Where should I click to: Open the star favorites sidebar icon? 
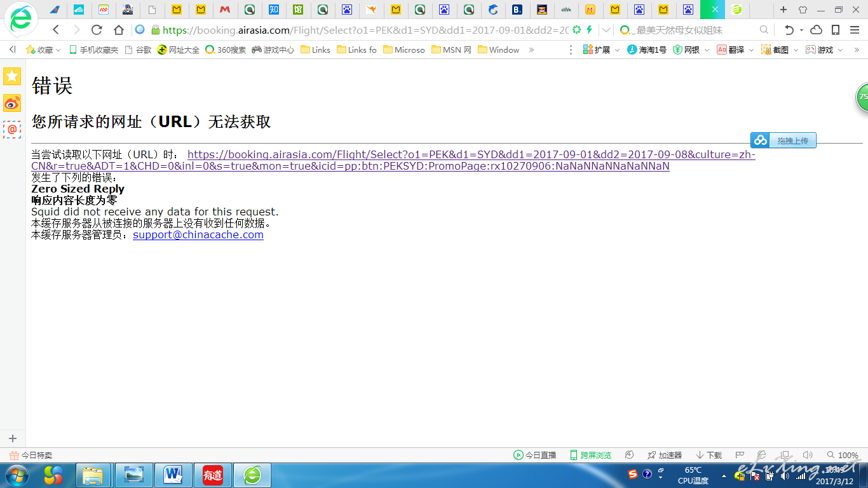[x=12, y=76]
